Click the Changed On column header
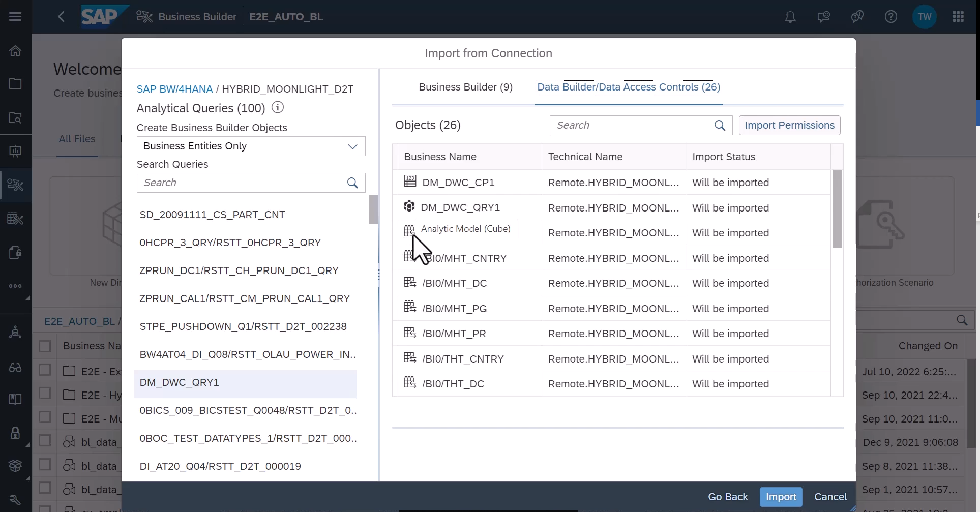980x512 pixels. 928,346
